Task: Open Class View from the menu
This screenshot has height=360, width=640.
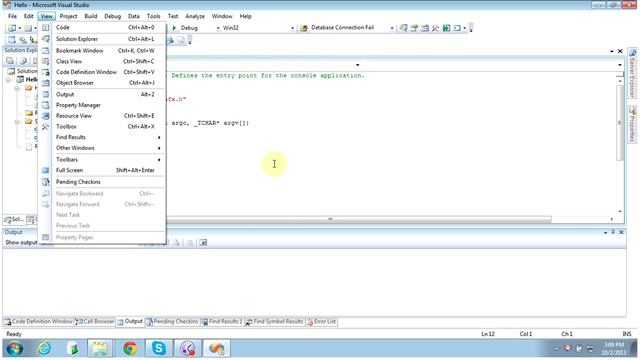Action: (x=102, y=61)
